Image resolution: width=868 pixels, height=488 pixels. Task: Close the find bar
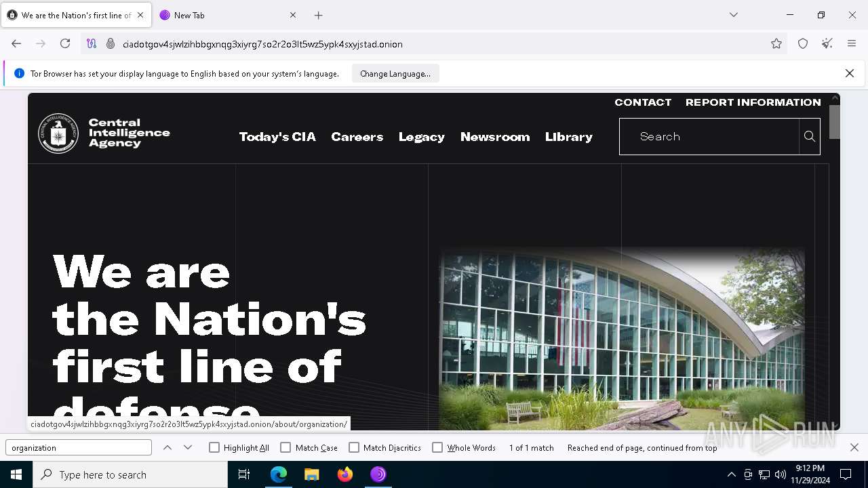coord(854,447)
